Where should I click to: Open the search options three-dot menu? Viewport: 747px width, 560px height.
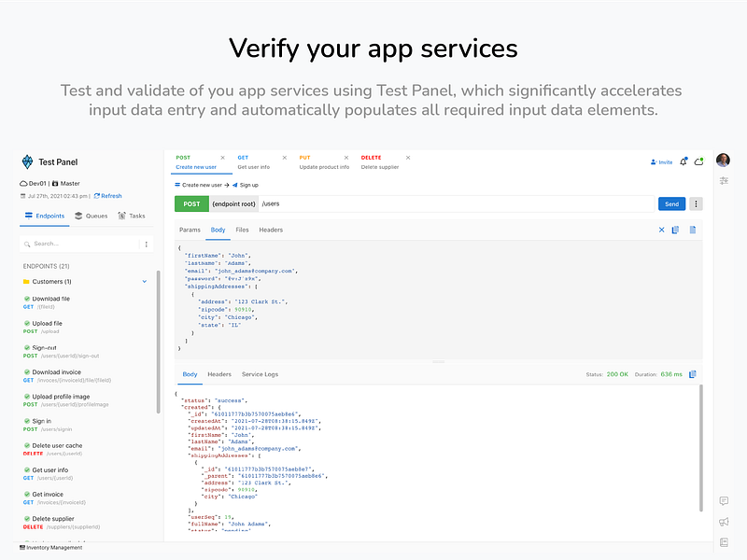147,244
